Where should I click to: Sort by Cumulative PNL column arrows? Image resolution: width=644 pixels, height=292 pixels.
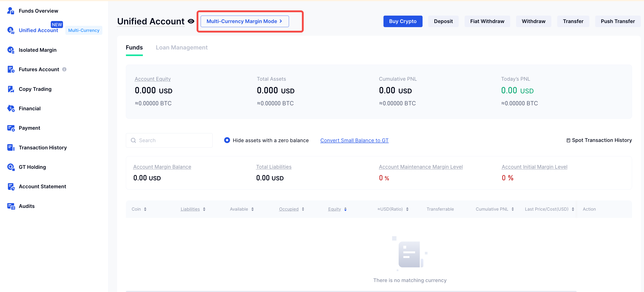[512, 209]
